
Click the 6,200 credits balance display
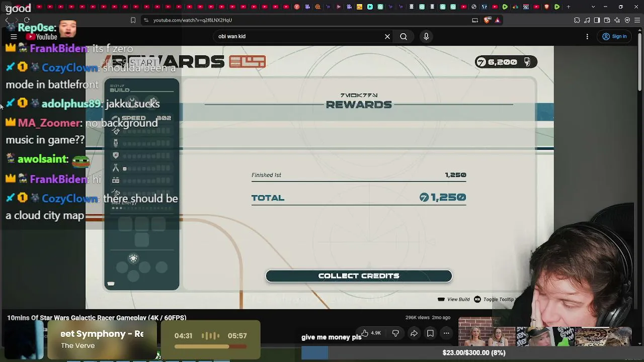tap(506, 62)
